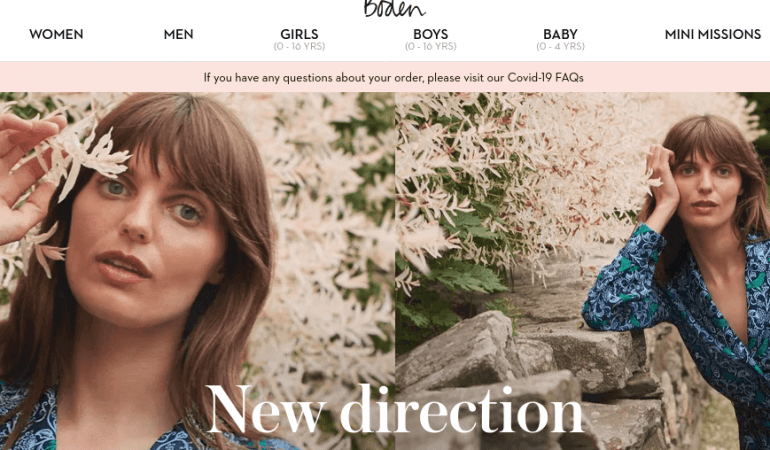Open the photo of woman in blue dress

582,271
